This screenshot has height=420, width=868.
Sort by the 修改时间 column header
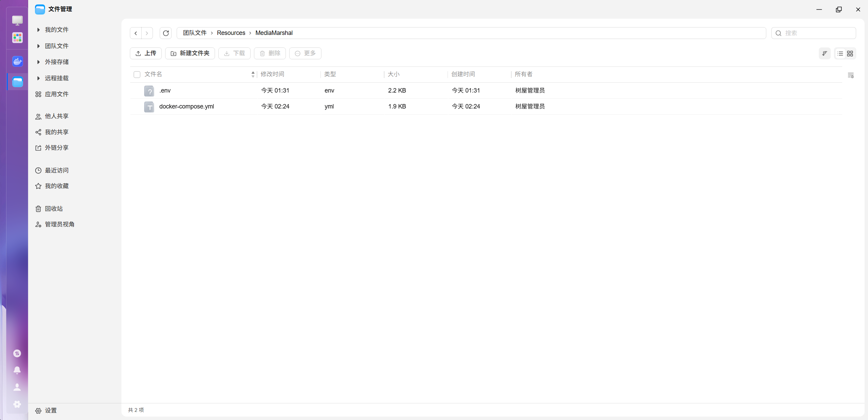[x=272, y=74]
